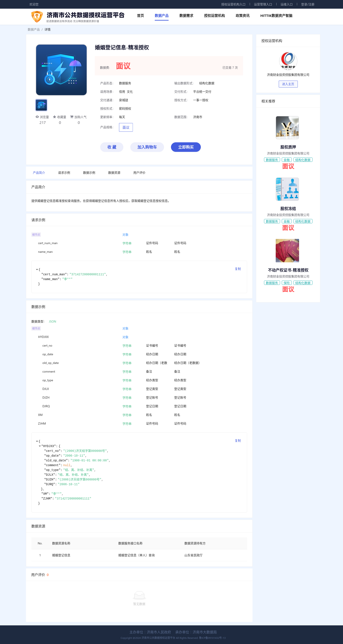Collapse the request example JSON root triangle
Image resolution: width=343 pixels, height=644 pixels.
(37, 269)
